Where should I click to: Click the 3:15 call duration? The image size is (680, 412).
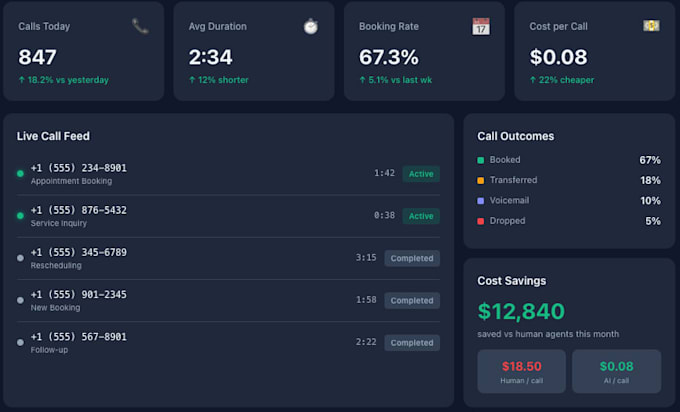coord(366,258)
